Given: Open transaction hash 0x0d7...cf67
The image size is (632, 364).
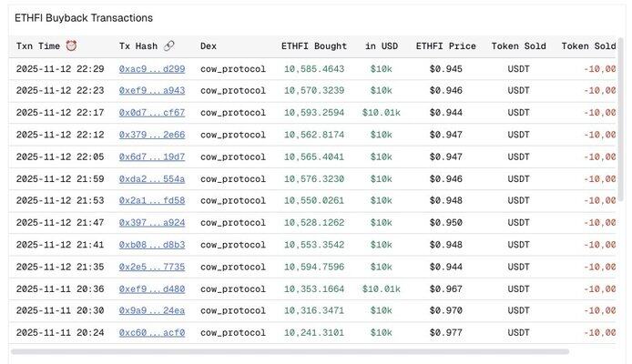Looking at the screenshot, I should point(151,113).
